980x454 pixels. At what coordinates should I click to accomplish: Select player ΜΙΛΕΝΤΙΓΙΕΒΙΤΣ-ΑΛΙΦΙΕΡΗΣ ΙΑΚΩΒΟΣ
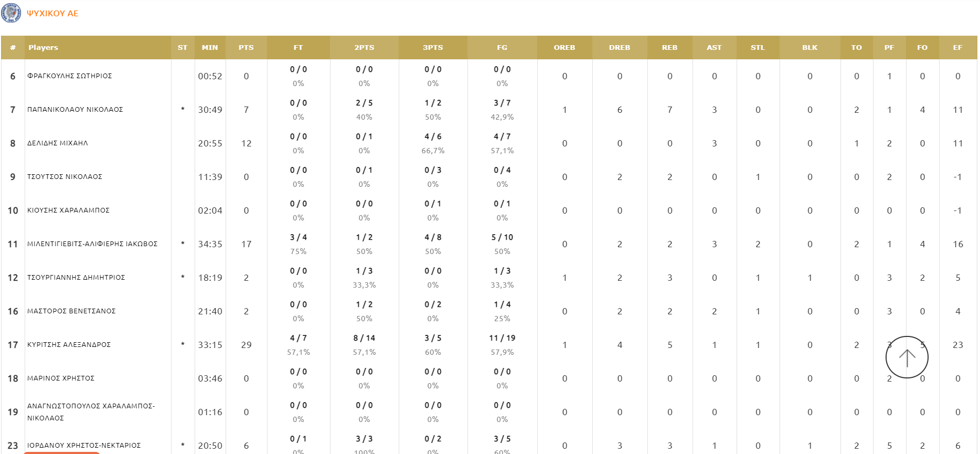[92, 244]
